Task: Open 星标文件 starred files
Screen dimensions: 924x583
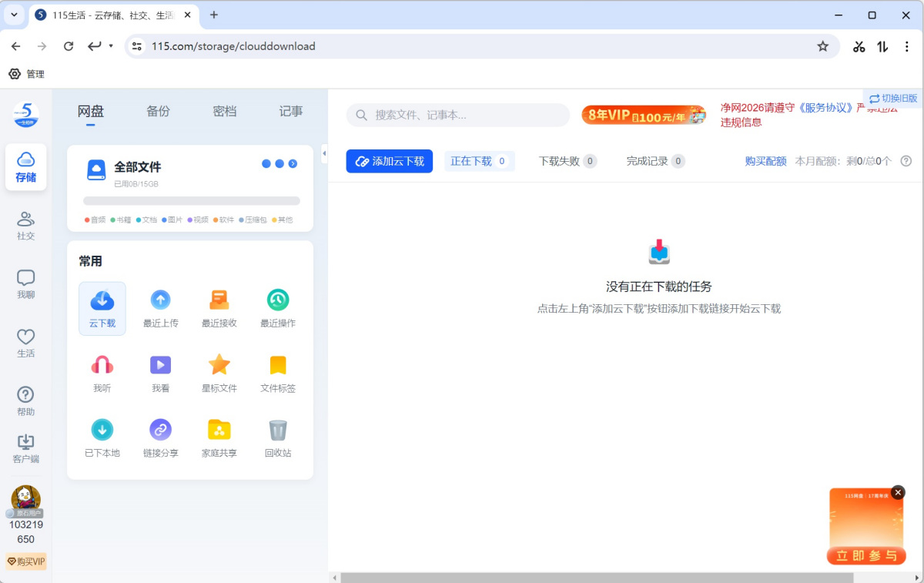Action: (219, 367)
